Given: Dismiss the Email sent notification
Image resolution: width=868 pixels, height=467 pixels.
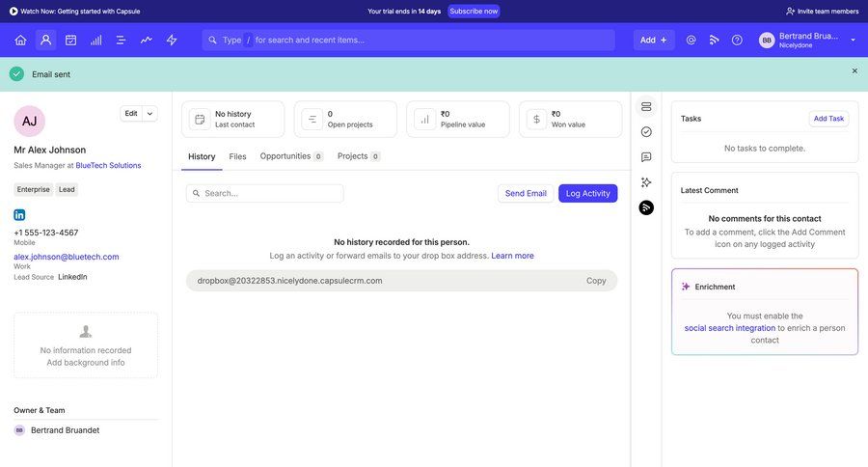Looking at the screenshot, I should pos(854,70).
